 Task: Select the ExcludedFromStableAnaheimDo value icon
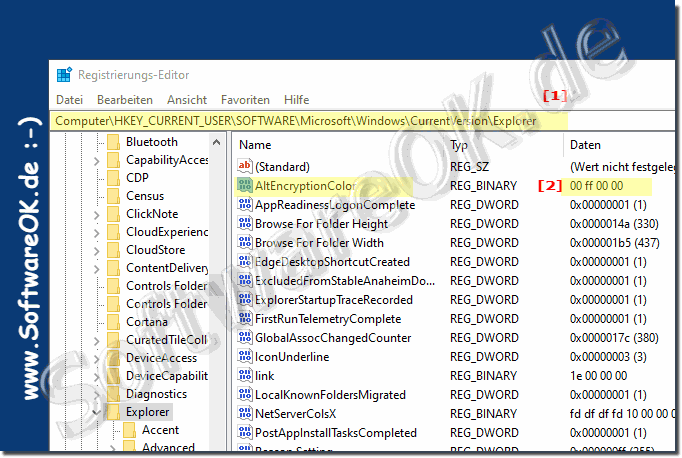(245, 281)
